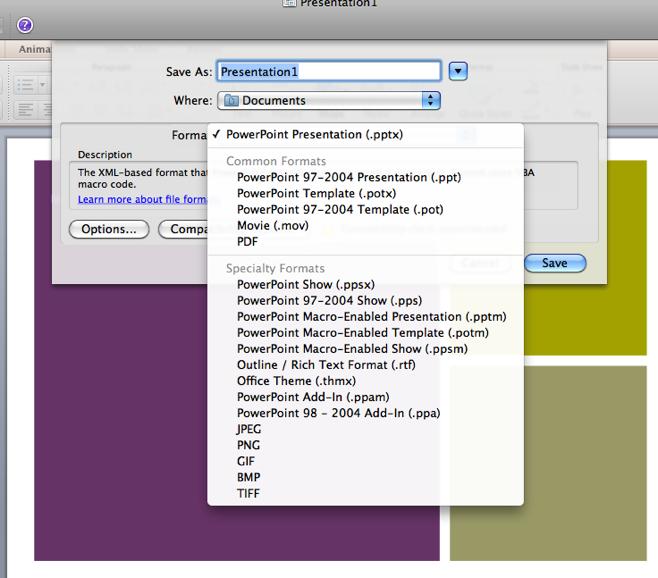
Task: Select TIFF image format
Action: point(365,493)
